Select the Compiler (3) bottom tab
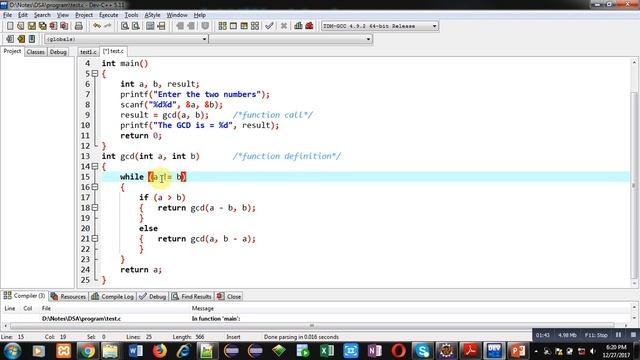 click(24, 296)
